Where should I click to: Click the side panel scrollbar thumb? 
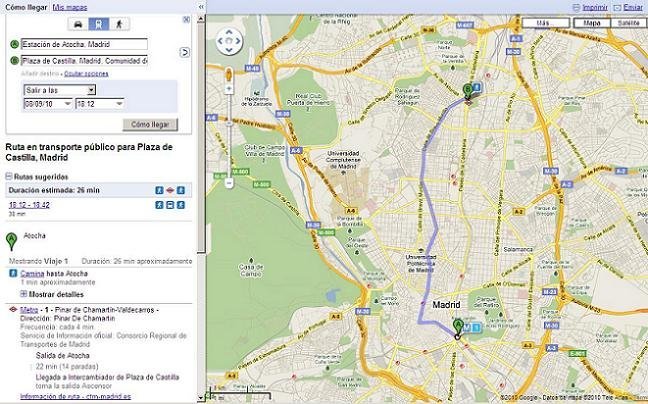pyautogui.click(x=201, y=137)
